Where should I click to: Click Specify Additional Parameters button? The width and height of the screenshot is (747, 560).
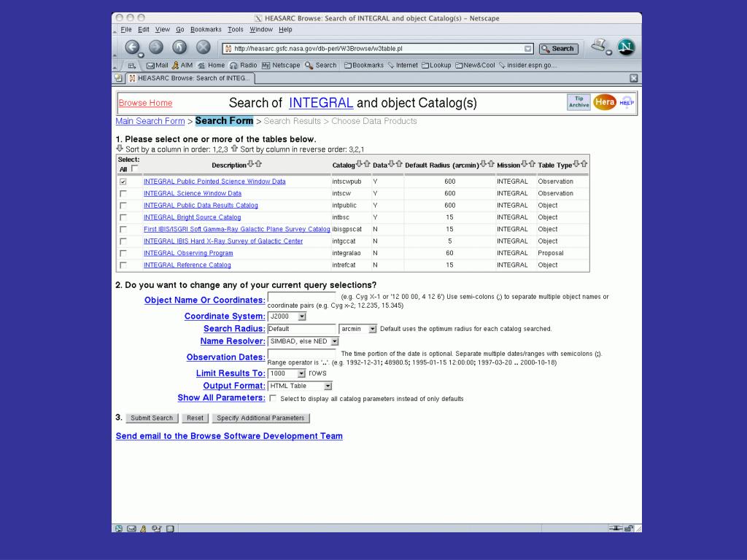click(260, 418)
